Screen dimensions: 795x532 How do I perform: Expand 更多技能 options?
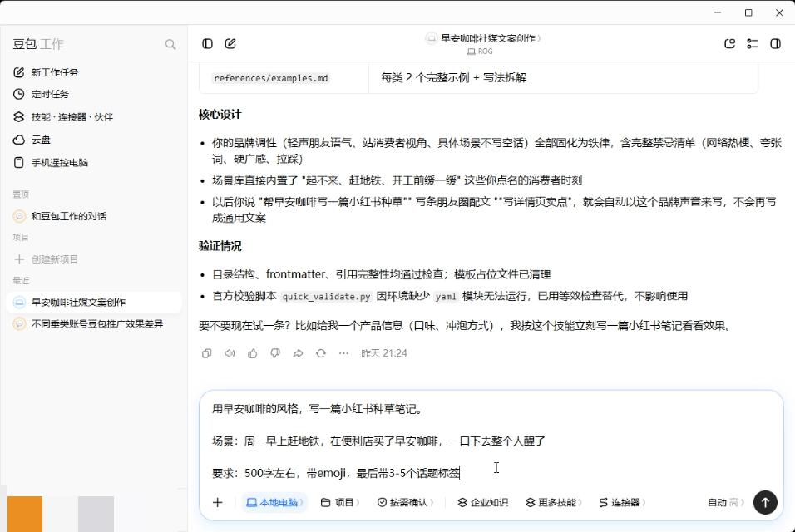(x=553, y=502)
